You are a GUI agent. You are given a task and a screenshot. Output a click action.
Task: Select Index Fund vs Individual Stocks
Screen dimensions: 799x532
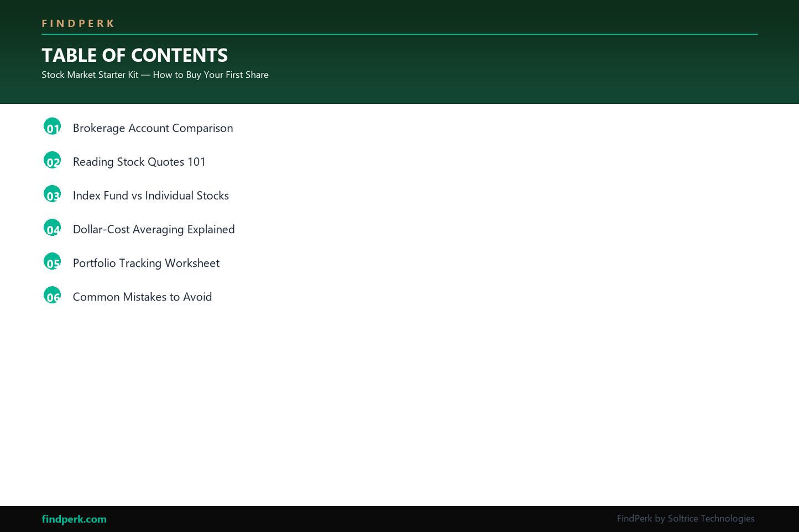pyautogui.click(x=151, y=196)
